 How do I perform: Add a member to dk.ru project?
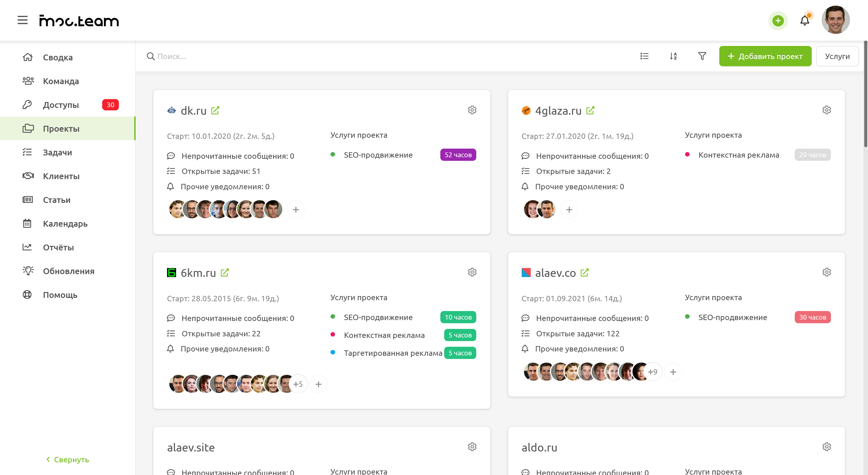296,210
